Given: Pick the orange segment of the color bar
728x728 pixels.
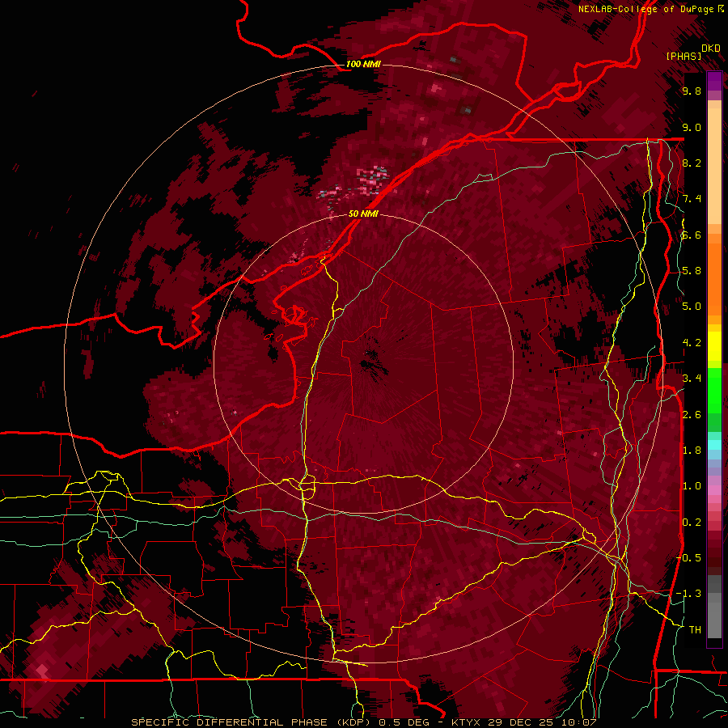Looking at the screenshot, I should (x=714, y=278).
